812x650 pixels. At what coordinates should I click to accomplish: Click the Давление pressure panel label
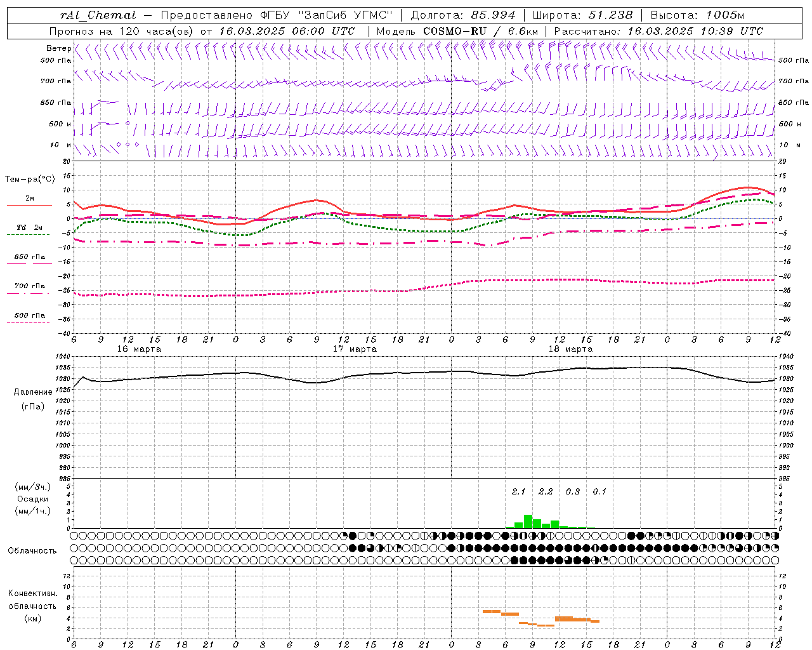click(x=33, y=392)
